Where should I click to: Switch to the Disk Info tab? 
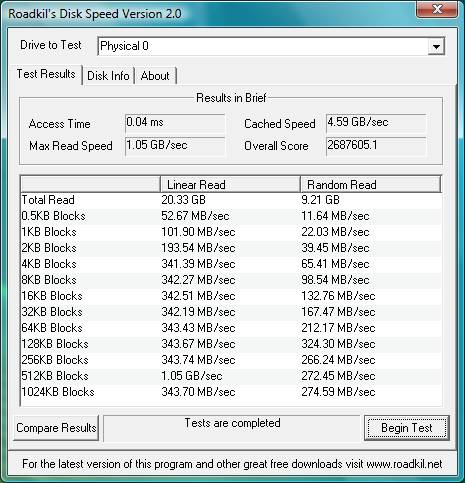pyautogui.click(x=108, y=76)
